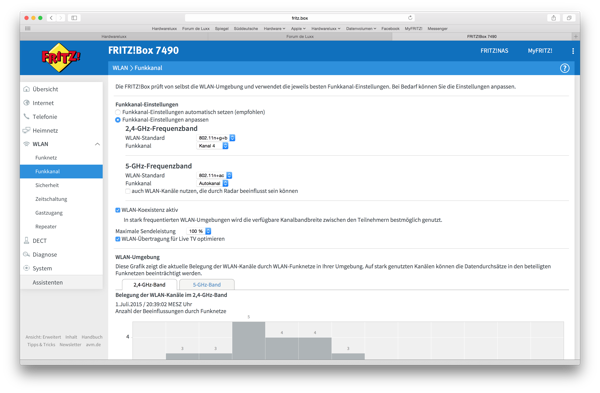This screenshot has height=393, width=600.
Task: Open bookmarks grid icon in favorites bar
Action: (x=28, y=28)
